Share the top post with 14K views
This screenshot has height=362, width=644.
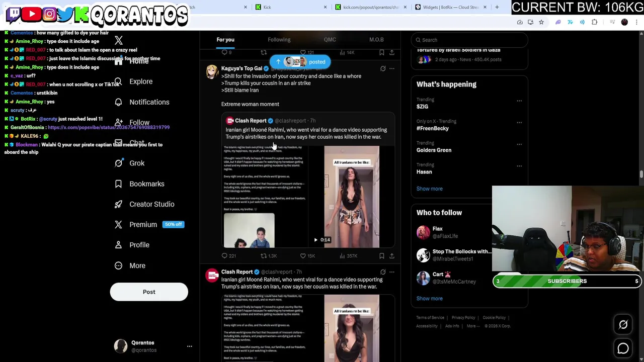[x=392, y=52]
